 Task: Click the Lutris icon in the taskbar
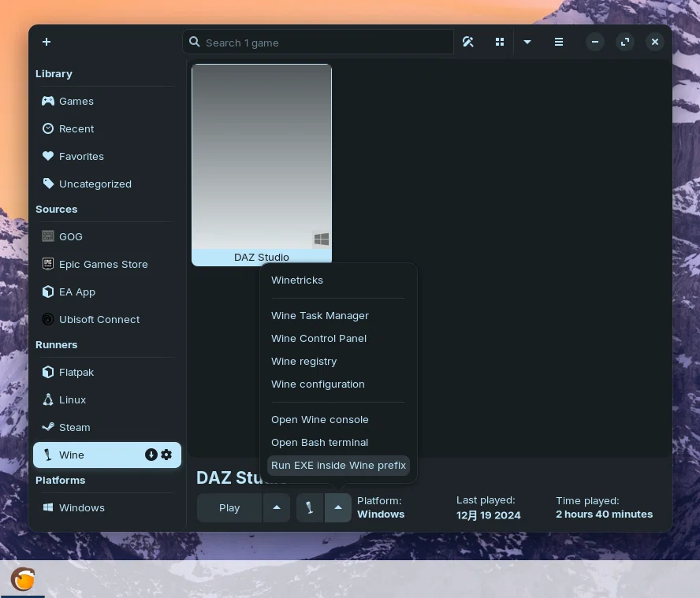click(22, 579)
